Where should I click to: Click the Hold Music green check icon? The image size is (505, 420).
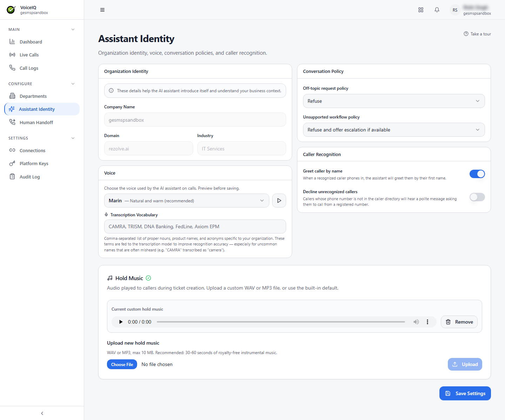pyautogui.click(x=148, y=278)
